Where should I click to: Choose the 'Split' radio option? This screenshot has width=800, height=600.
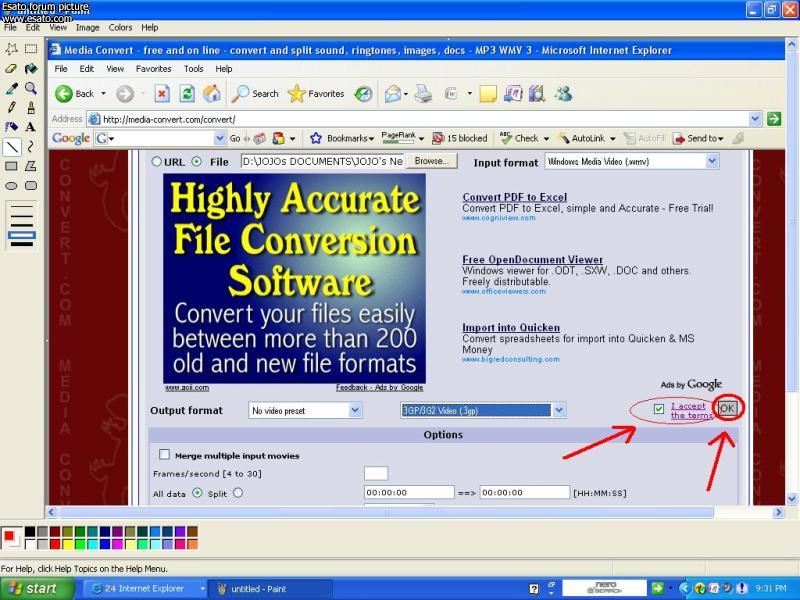238,493
